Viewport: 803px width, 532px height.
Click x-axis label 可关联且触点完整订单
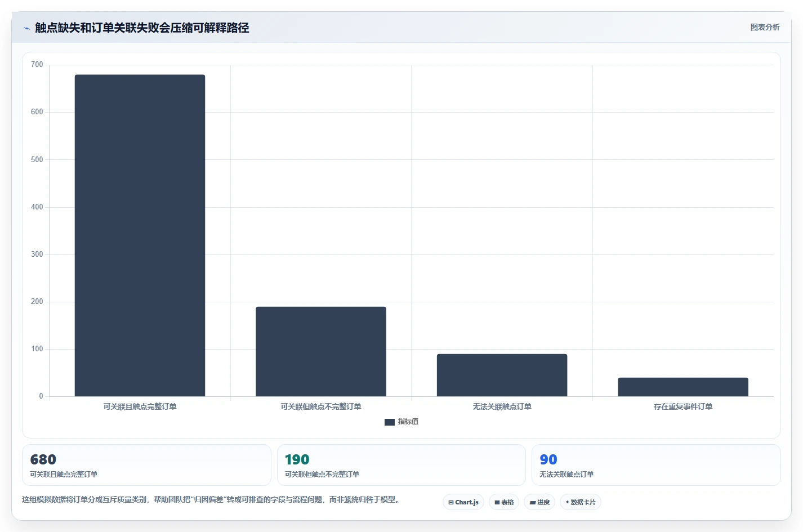tap(140, 406)
